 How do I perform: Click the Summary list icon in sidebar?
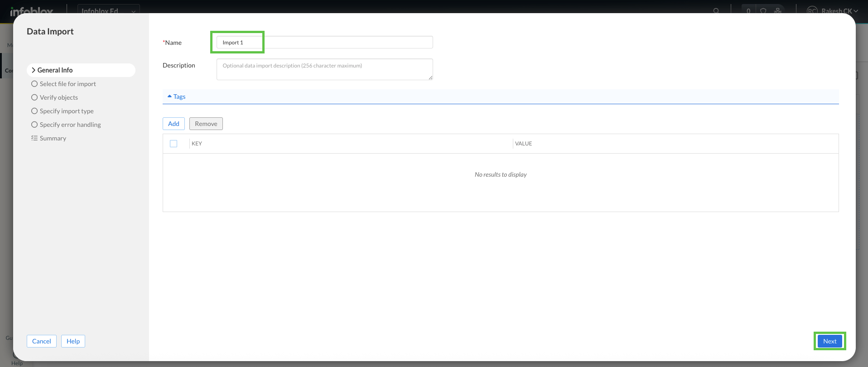click(34, 138)
